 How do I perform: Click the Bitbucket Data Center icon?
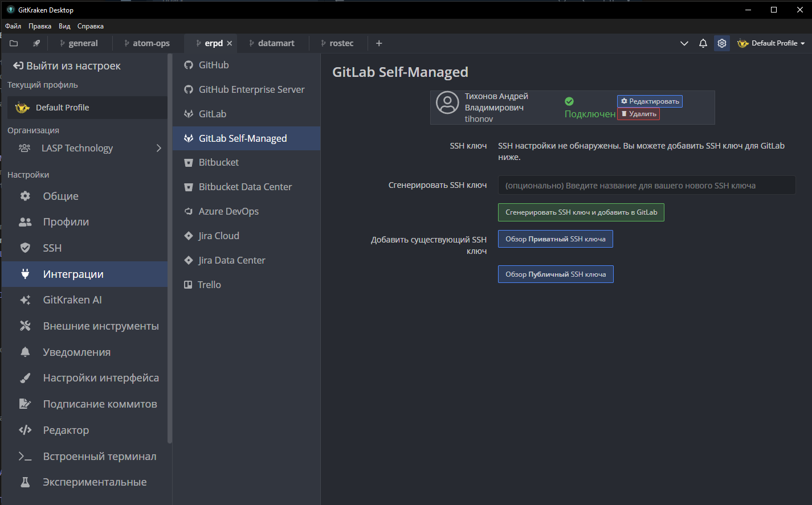(189, 187)
